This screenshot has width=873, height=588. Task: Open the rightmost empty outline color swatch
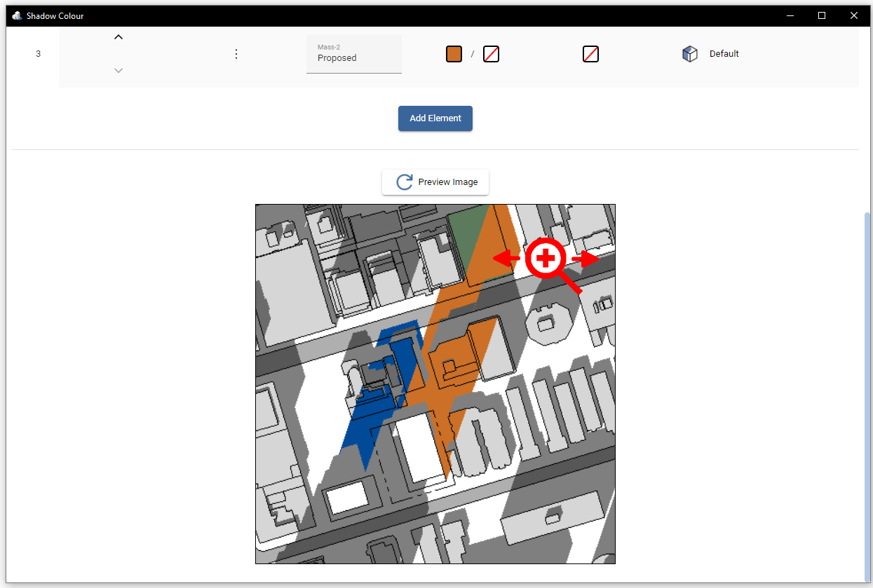(x=590, y=53)
